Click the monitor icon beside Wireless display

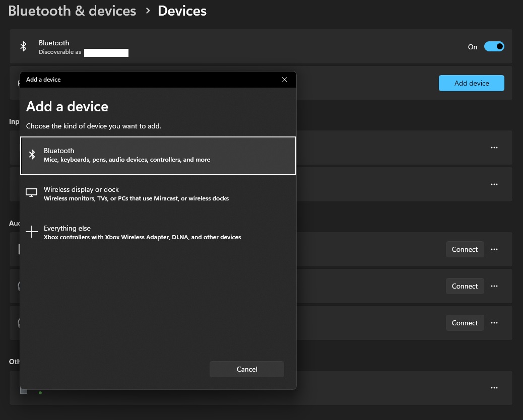[32, 193]
